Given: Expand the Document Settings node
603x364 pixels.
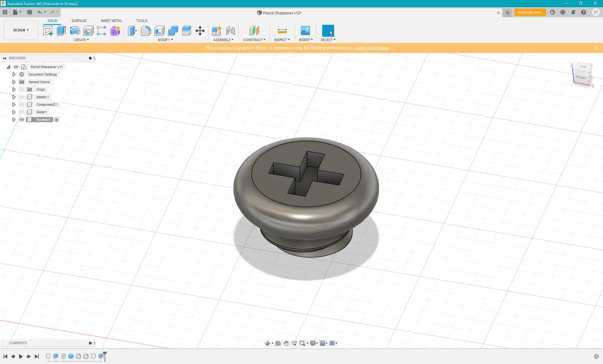Looking at the screenshot, I should click(x=14, y=74).
